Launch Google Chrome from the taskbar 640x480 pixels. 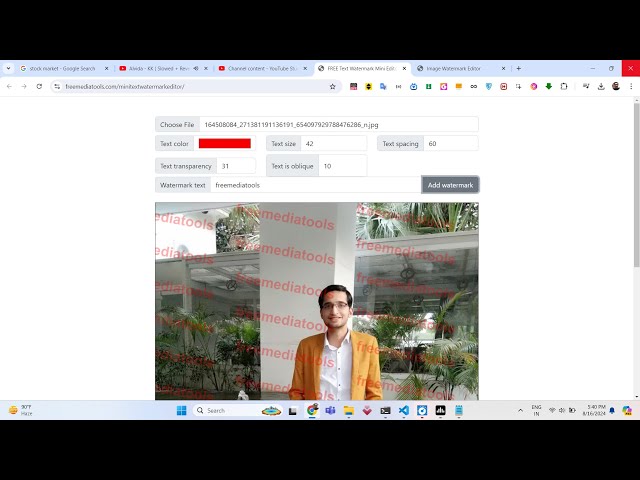click(x=312, y=410)
